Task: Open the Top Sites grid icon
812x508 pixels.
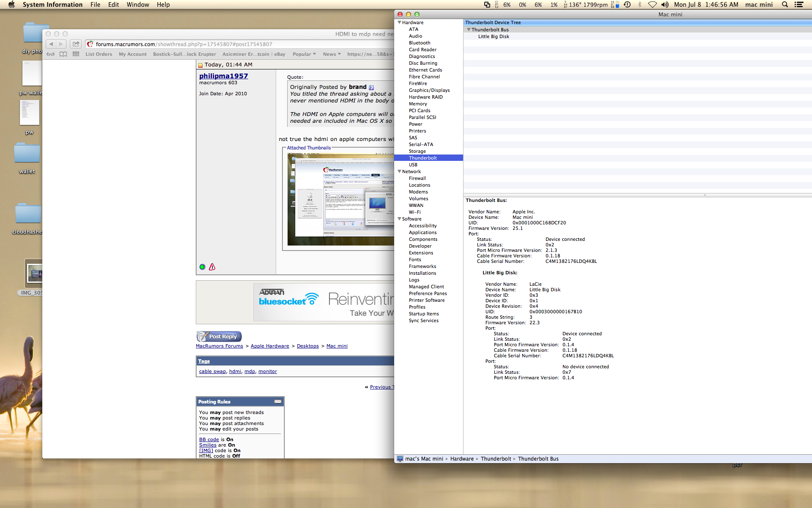Action: click(x=76, y=54)
